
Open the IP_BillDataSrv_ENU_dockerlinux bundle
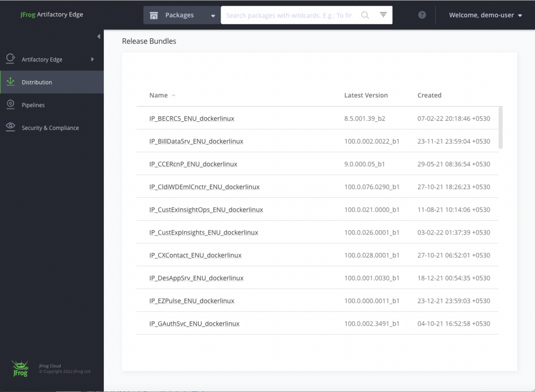(196, 141)
